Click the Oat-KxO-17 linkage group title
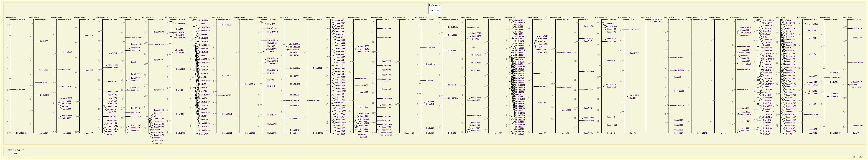 coord(194,17)
